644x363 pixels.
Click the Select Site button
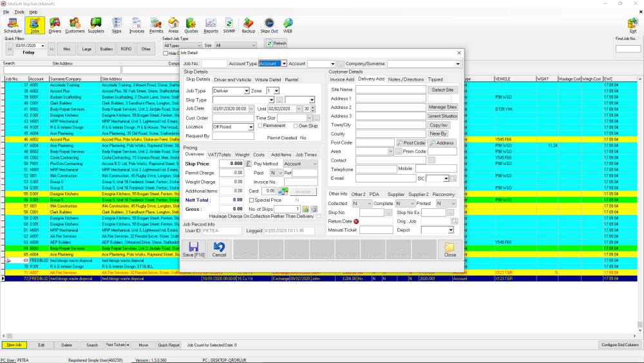442,90
